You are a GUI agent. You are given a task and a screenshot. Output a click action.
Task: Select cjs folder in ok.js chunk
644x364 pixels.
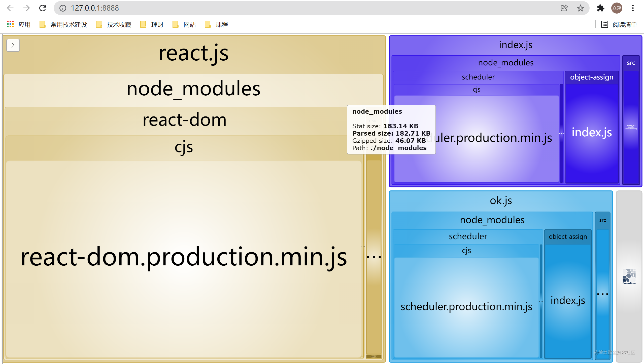click(x=466, y=251)
